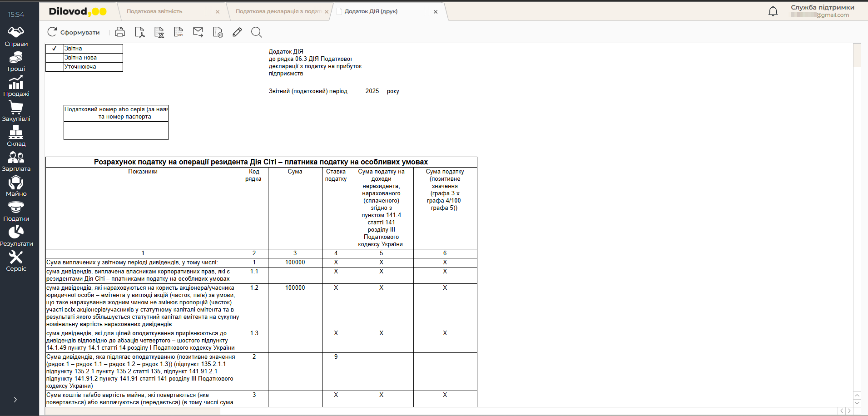Switch to the Податкова декларація tab
The image size is (868, 416).
[278, 11]
